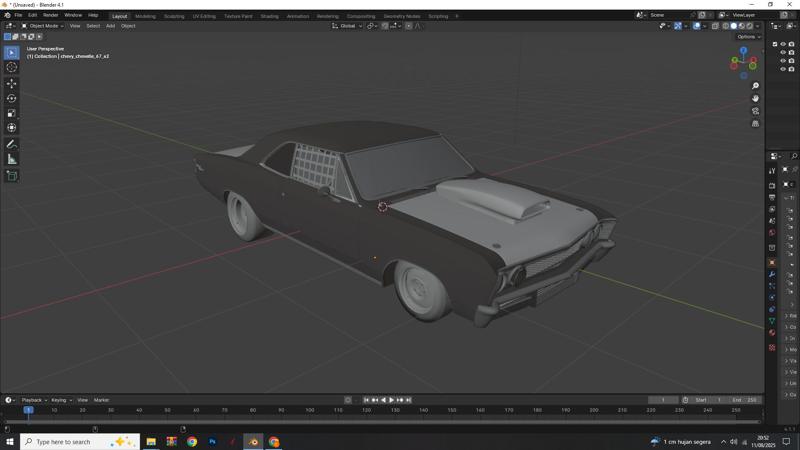Viewport: 800px width, 450px height.
Task: Open the Keying dropdown in timeline
Action: coord(62,400)
